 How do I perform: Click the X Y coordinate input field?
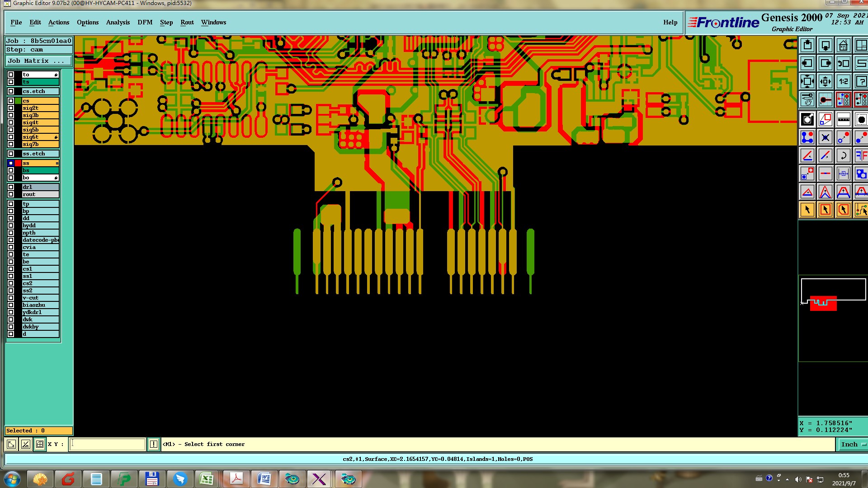pyautogui.click(x=108, y=444)
